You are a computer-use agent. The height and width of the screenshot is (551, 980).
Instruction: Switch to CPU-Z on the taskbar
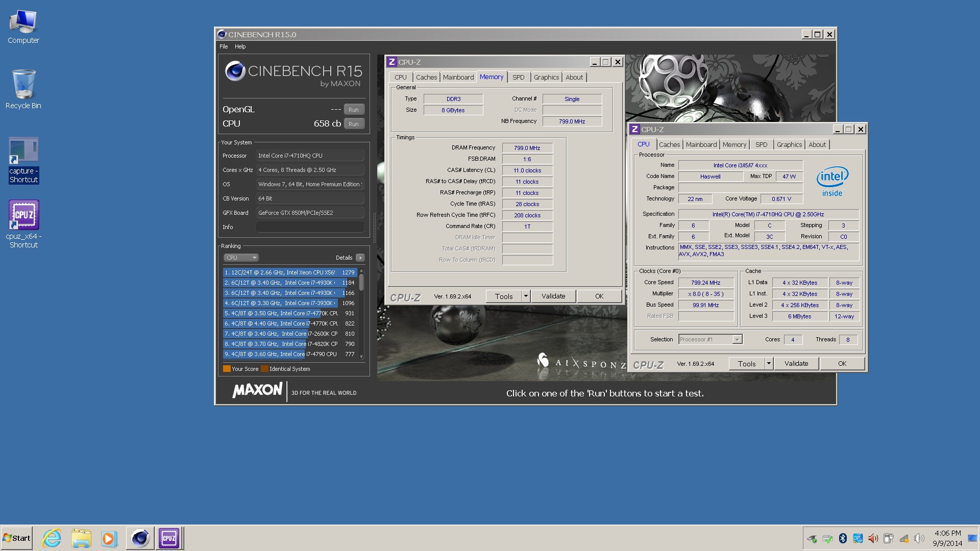point(169,538)
